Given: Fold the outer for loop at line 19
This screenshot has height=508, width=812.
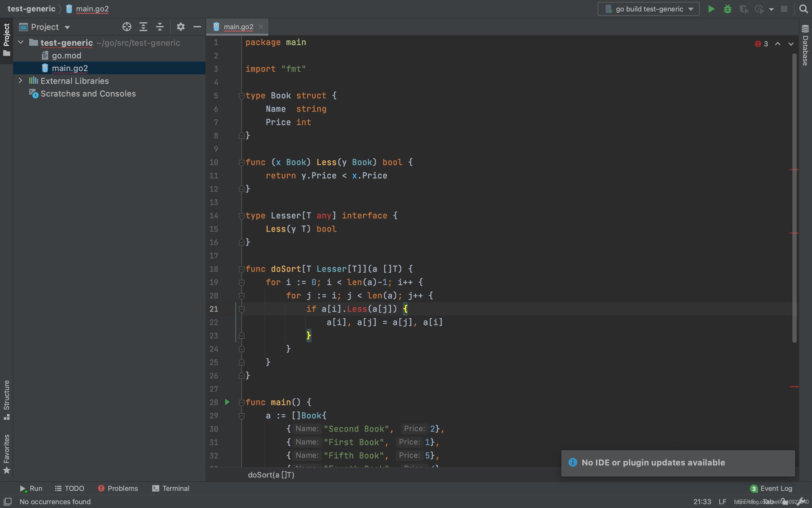Looking at the screenshot, I should pos(241,282).
